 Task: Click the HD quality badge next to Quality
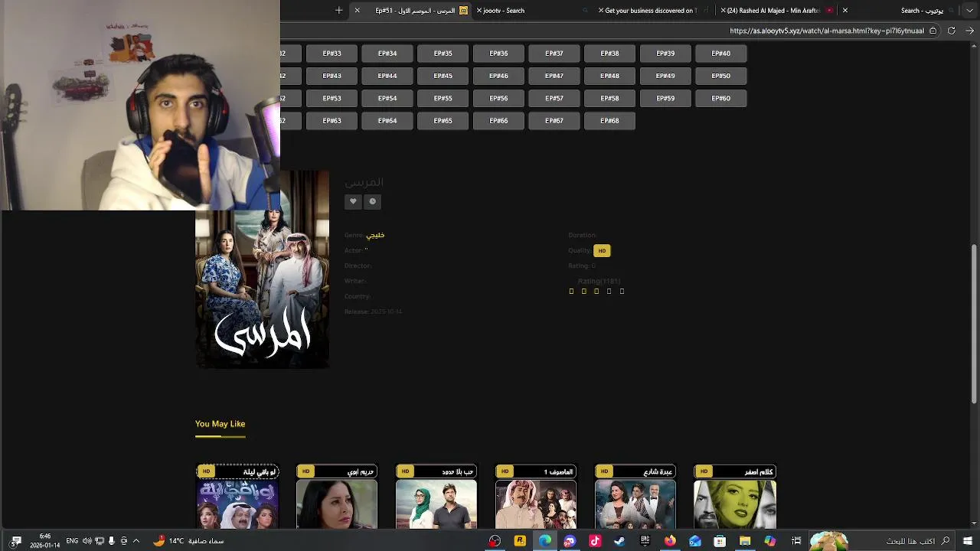tap(602, 250)
